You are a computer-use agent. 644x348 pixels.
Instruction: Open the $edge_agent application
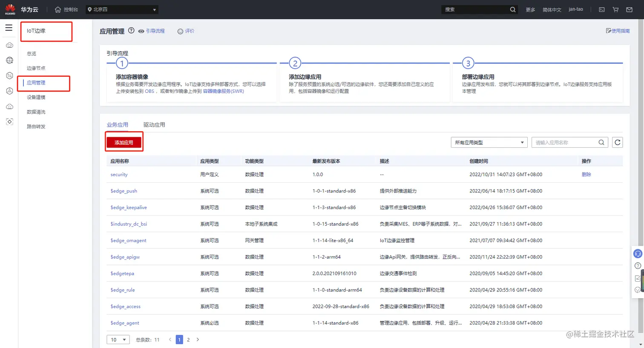(125, 323)
